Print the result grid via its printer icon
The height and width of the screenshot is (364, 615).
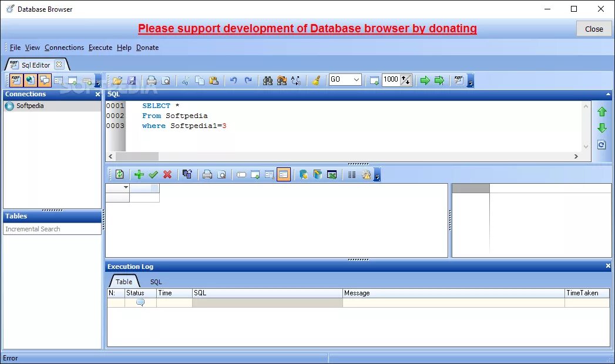(x=207, y=174)
